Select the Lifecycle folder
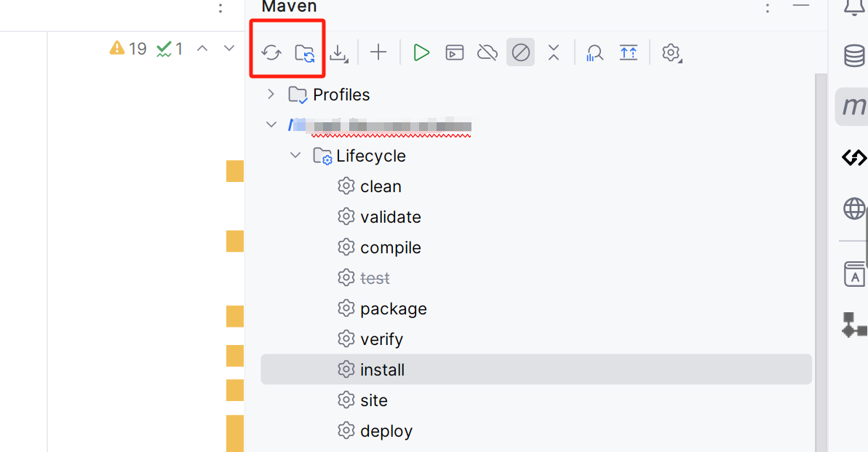Screen dimensions: 868x452 359,156
